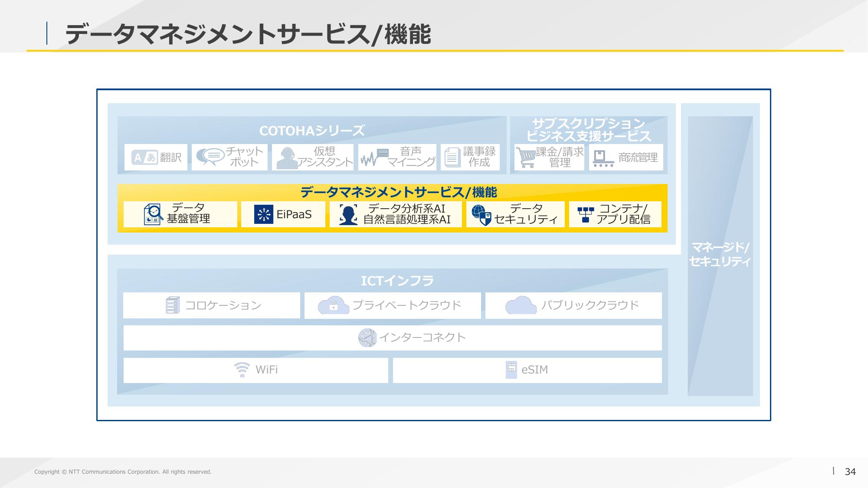Click the hierarchy icon for コンテナ/アプリ配信
868x488 pixels.
click(x=586, y=215)
